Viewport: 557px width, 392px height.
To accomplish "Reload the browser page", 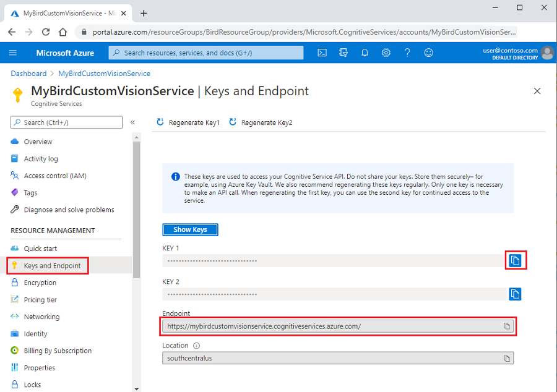I will pos(46,32).
